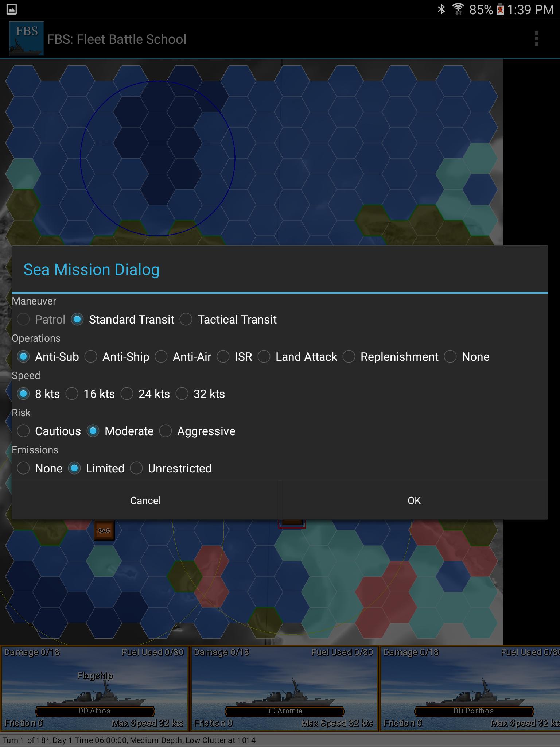
Task: Select the Tactical Transit maneuver option
Action: (186, 320)
